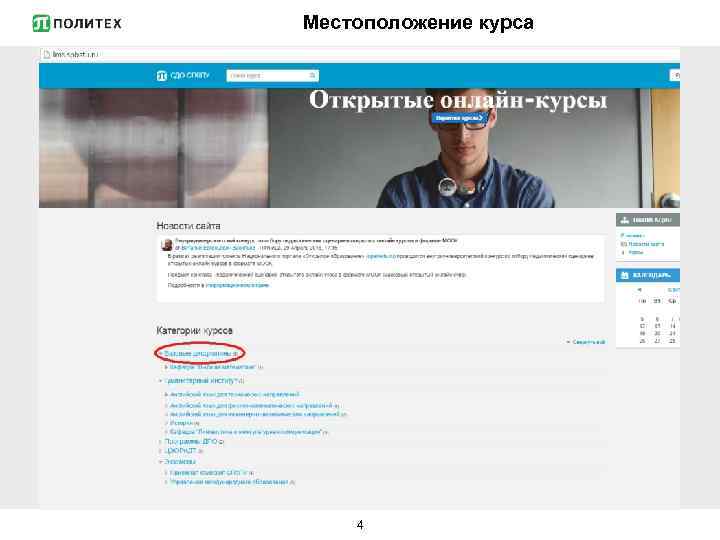Click the news post title
Screen dimensions: 720x540
click(316, 240)
